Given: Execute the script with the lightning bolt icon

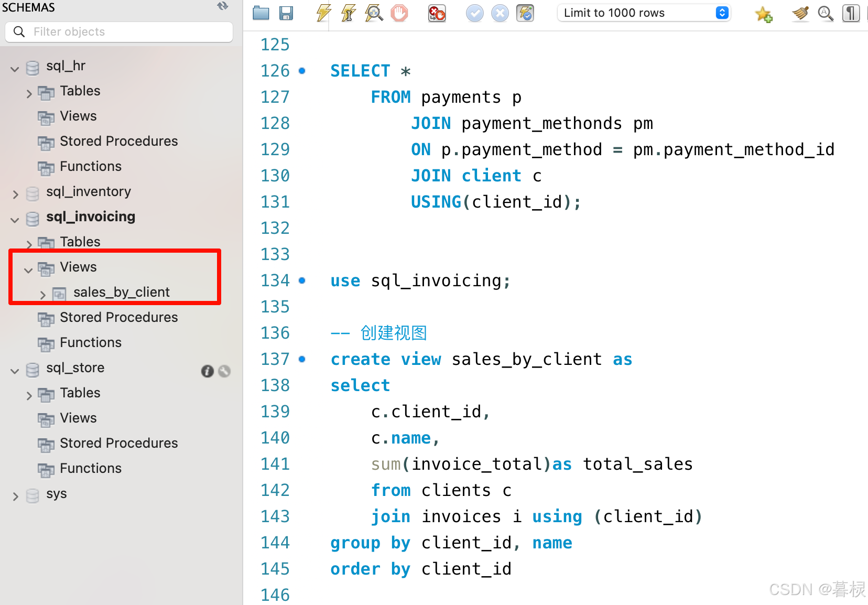Looking at the screenshot, I should click(323, 13).
